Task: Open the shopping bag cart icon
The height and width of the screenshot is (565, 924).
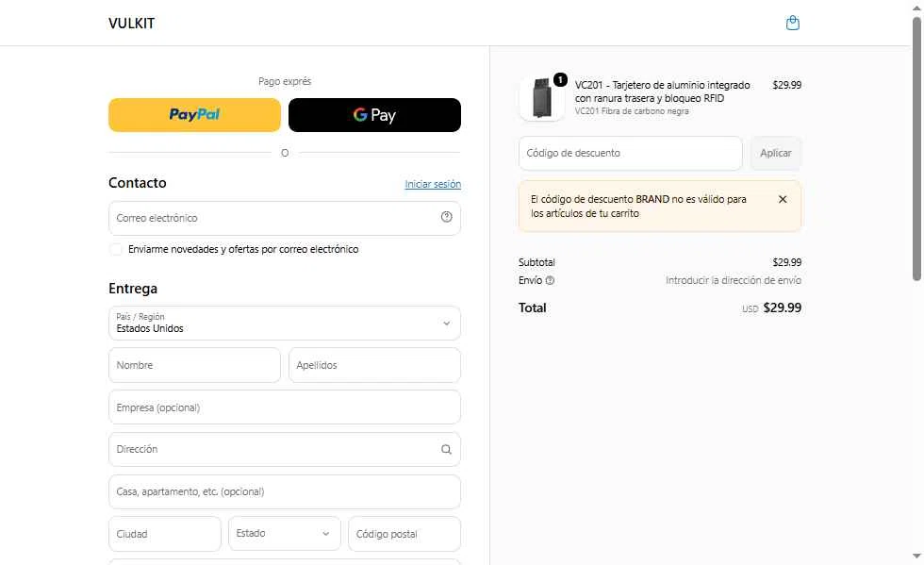Action: (x=793, y=23)
